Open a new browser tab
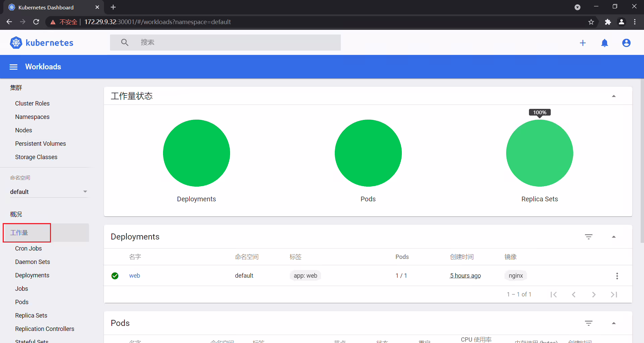This screenshot has height=343, width=644. click(x=113, y=7)
